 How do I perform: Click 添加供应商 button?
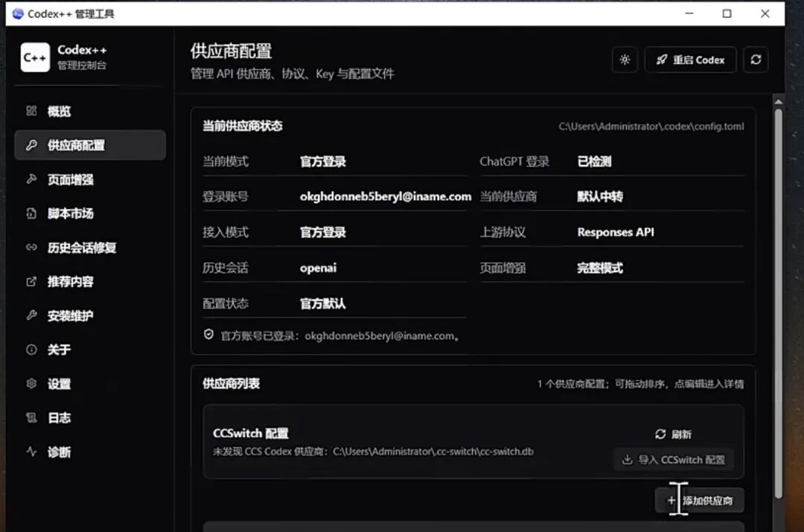699,500
